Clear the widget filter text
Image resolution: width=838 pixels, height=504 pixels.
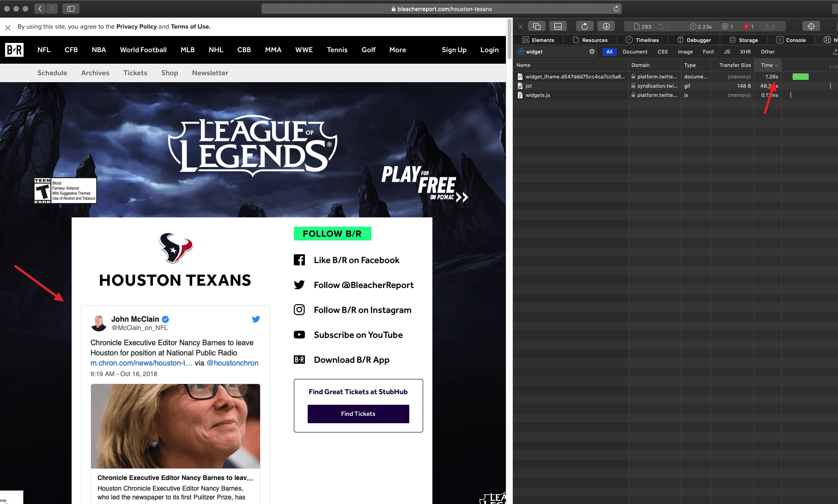coord(592,52)
